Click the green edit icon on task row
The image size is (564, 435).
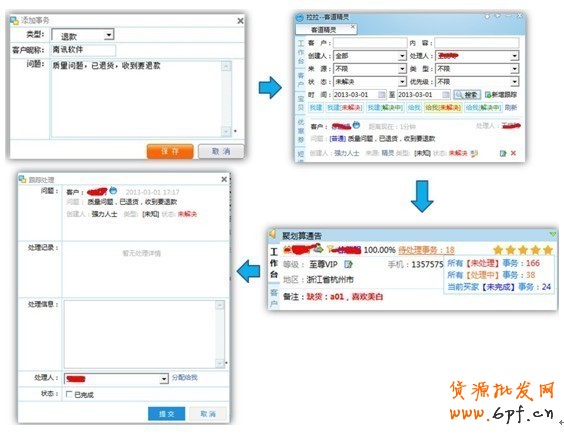click(503, 153)
